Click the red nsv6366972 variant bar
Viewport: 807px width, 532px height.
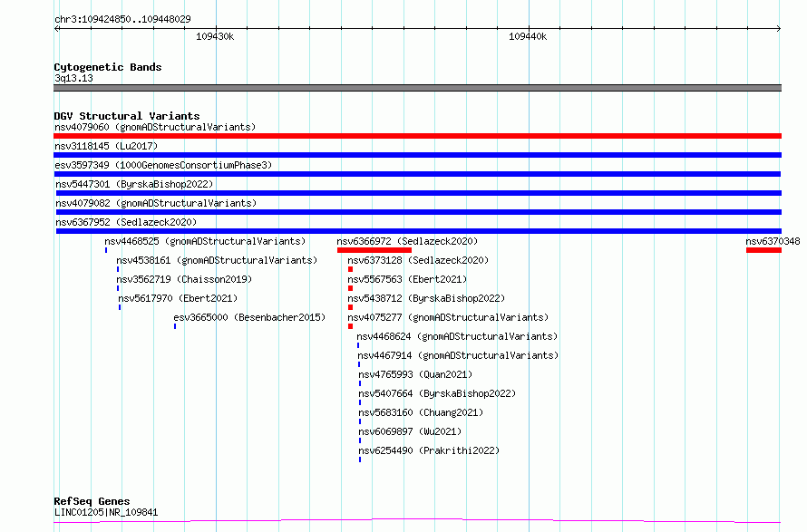pyautogui.click(x=374, y=250)
